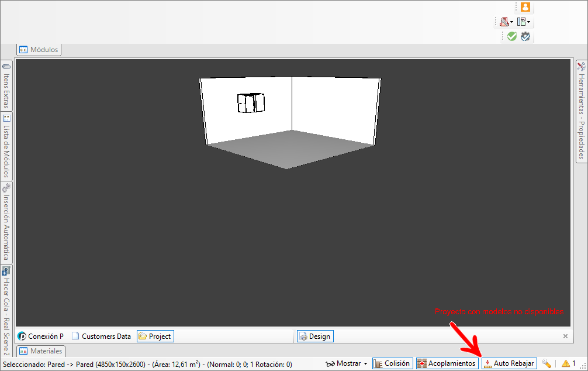Open the Itens Extras side panel
The width and height of the screenshot is (588, 371).
6,85
